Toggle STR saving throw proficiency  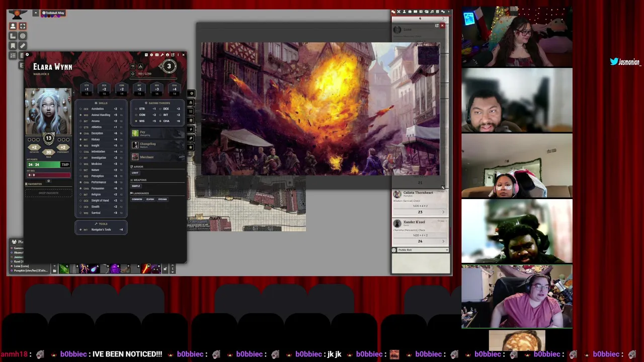[x=136, y=109]
